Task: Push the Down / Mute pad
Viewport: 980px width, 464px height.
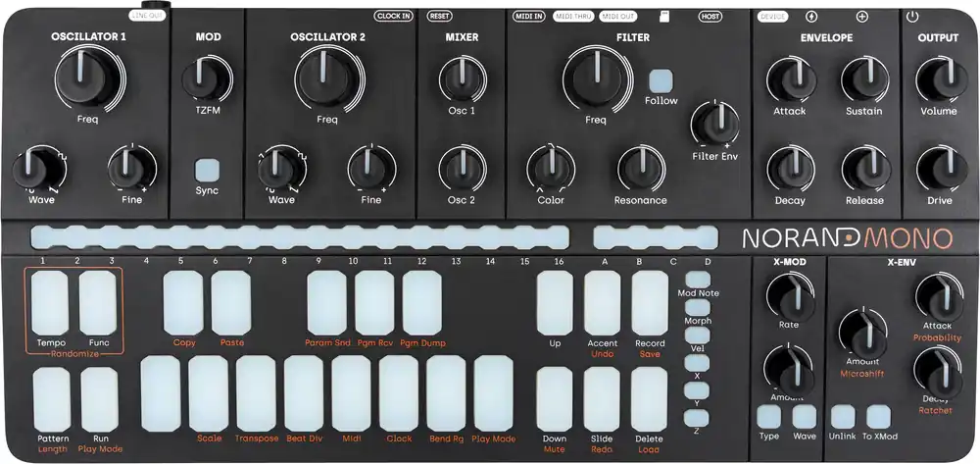Action: click(x=555, y=399)
